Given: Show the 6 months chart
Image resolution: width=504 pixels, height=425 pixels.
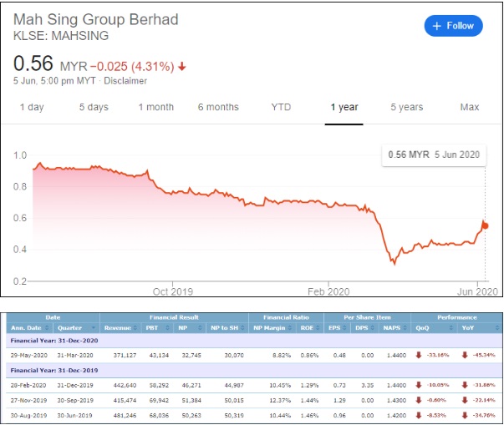Looking at the screenshot, I should click(x=218, y=107).
